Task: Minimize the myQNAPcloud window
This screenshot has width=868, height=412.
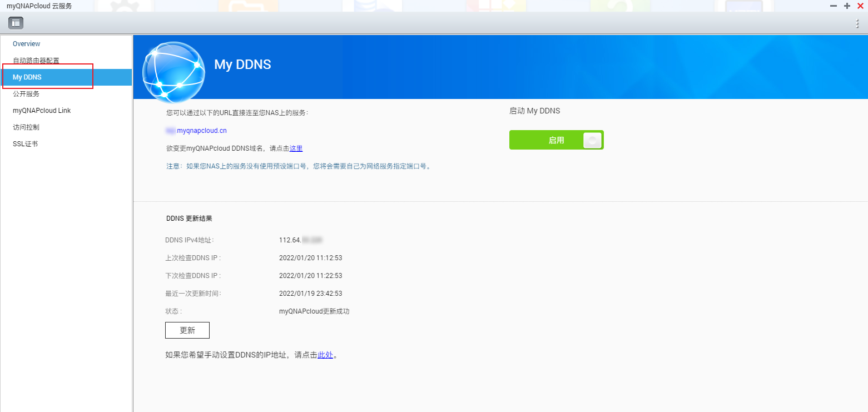Action: click(834, 6)
